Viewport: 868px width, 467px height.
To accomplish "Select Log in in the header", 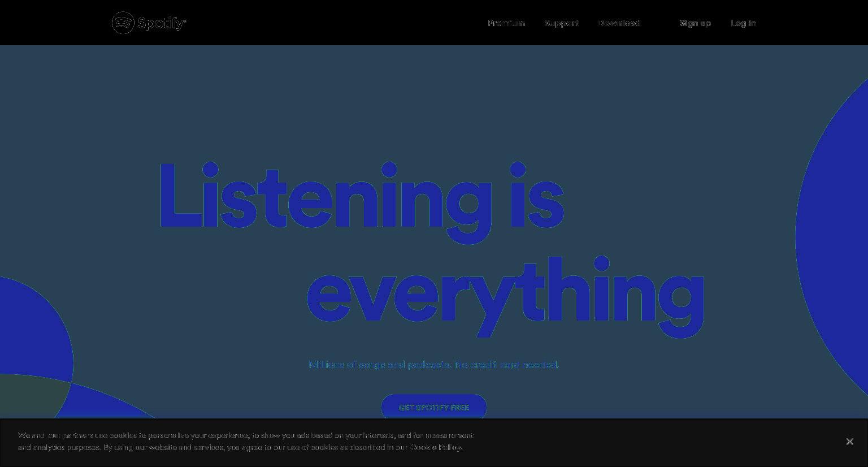I will click(743, 23).
